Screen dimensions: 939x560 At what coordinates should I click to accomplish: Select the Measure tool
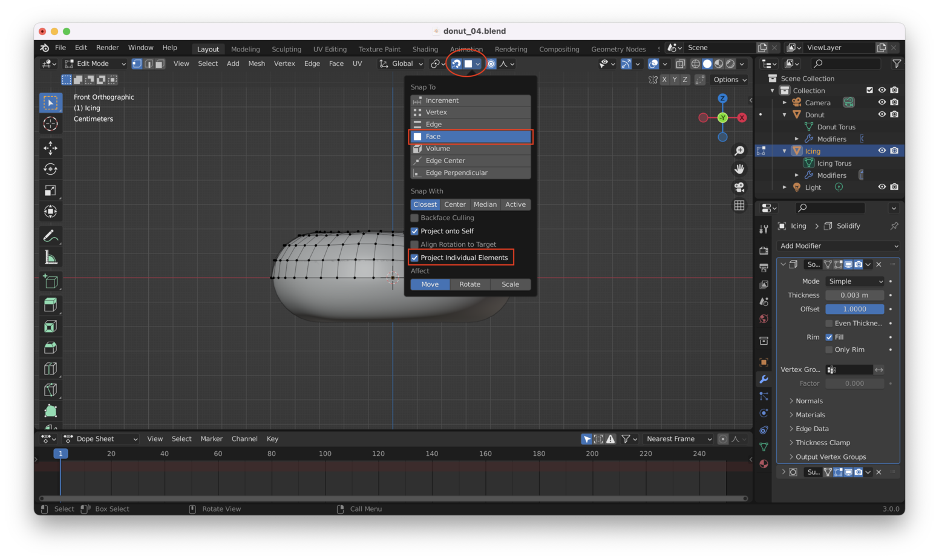[x=51, y=258]
